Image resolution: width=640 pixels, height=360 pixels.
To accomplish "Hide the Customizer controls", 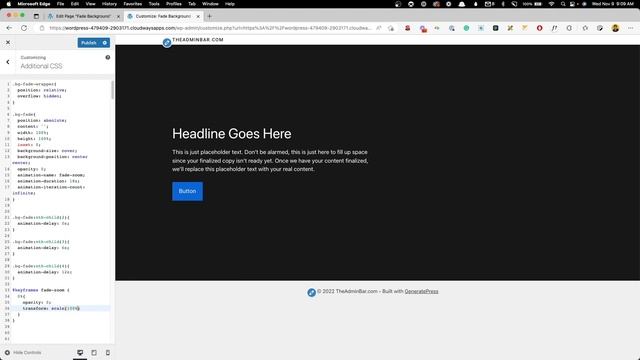I will pos(23,353).
